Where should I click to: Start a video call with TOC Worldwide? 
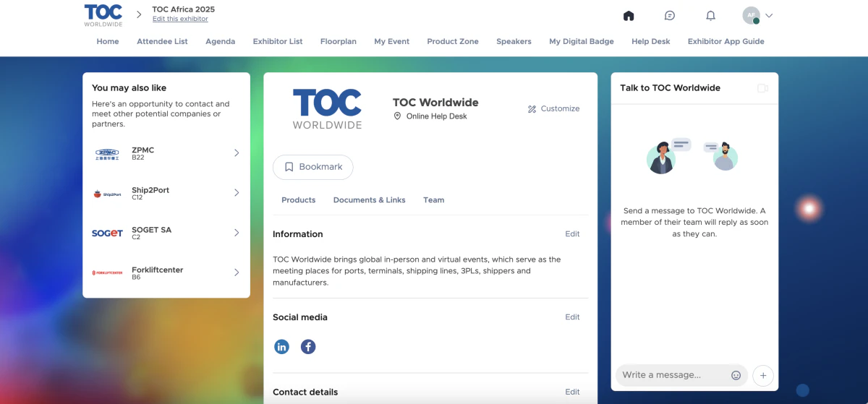tap(762, 88)
